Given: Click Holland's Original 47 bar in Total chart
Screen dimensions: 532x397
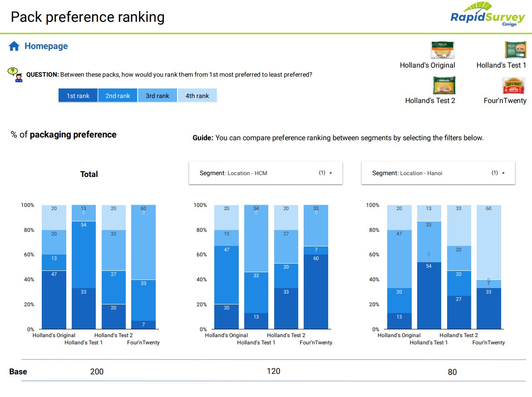Looking at the screenshot, I should point(54,299).
